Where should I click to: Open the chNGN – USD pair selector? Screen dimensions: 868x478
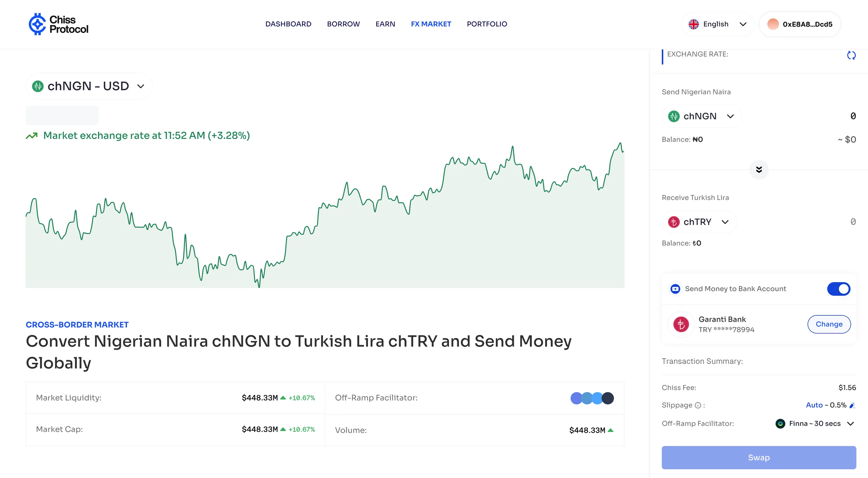tap(89, 86)
